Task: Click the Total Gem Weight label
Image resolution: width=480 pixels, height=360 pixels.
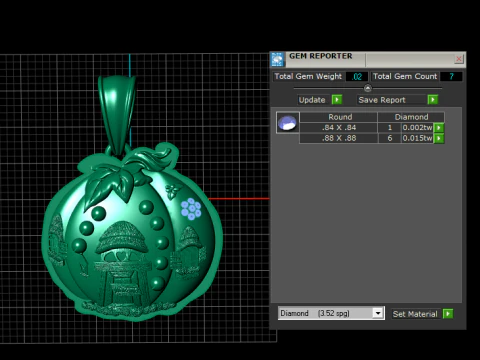Action: 308,76
